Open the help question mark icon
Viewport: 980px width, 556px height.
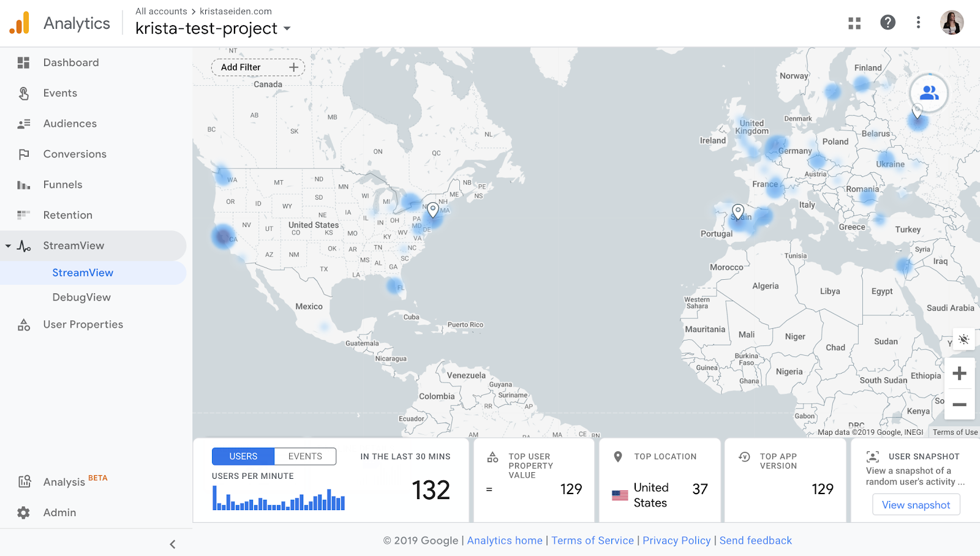888,23
